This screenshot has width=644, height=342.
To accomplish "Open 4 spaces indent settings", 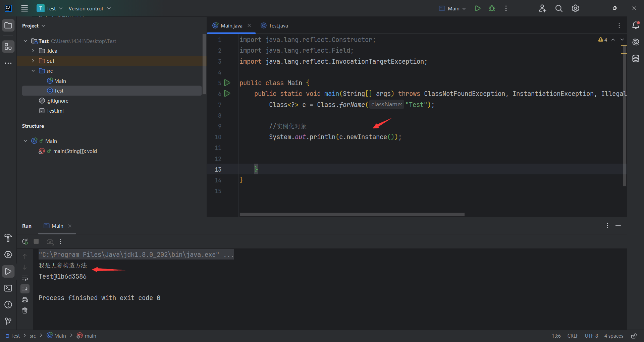I will (x=614, y=336).
